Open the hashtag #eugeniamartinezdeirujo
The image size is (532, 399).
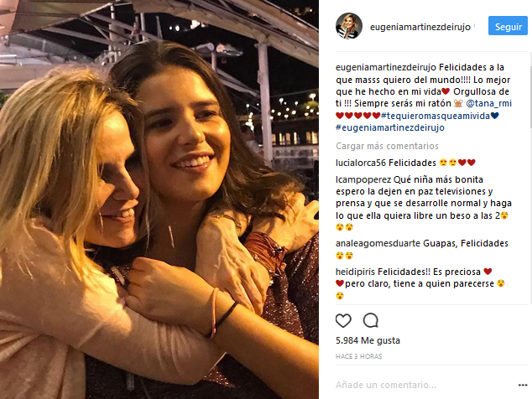(390, 127)
